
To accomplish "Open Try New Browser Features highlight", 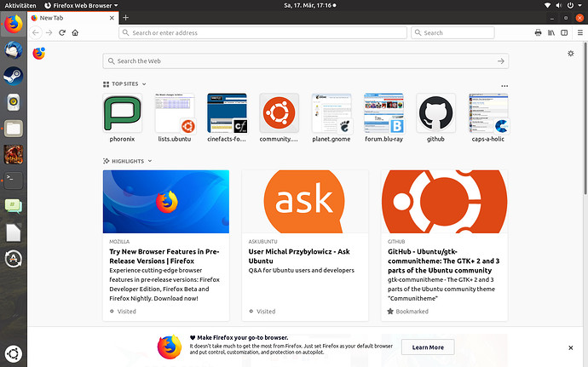I will [166, 245].
